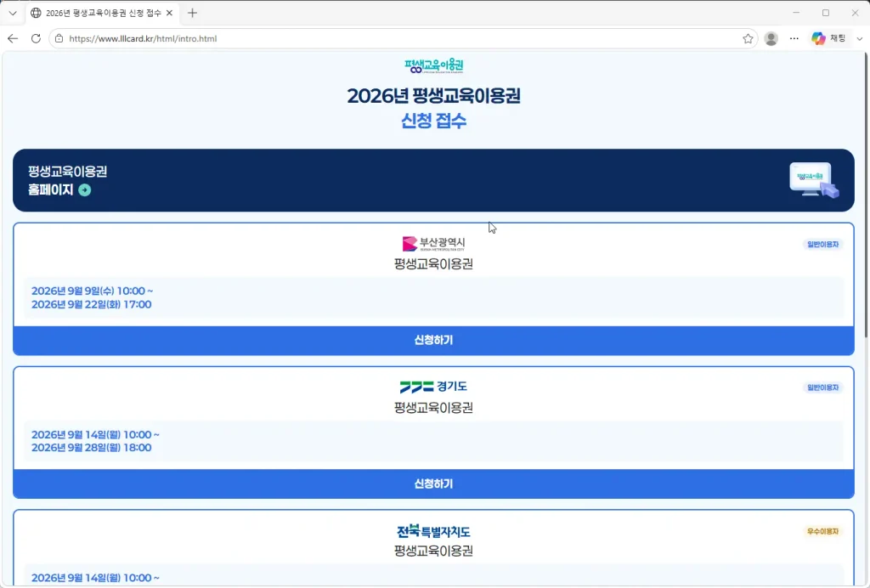The width and height of the screenshot is (870, 588).
Task: Click the text 2026년 9월 9일(수) 10:00 ~
Action: click(92, 291)
